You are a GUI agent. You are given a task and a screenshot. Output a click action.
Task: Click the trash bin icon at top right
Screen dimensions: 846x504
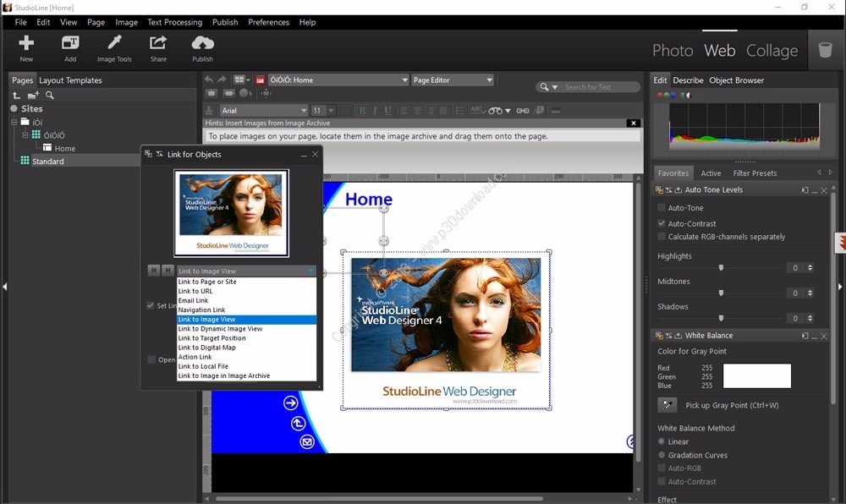(x=825, y=50)
